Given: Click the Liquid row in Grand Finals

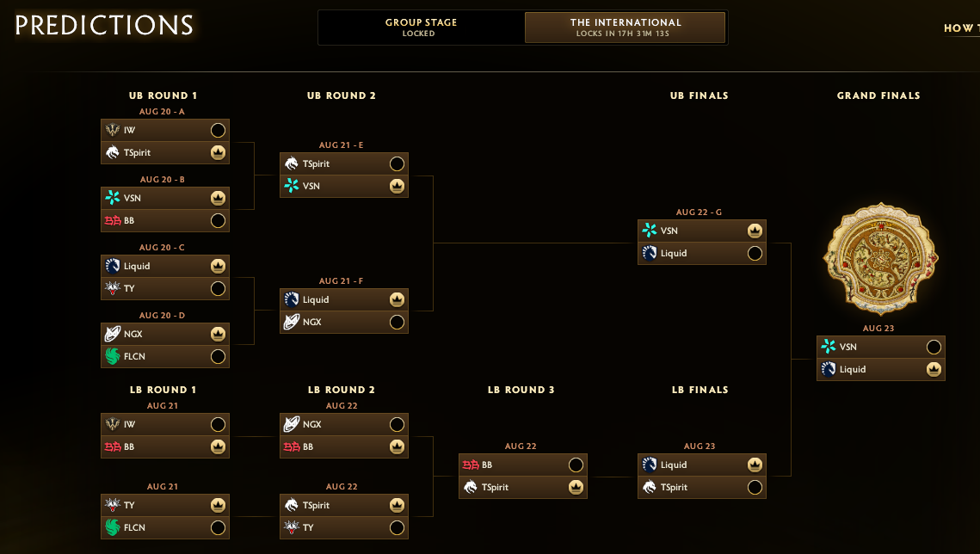Looking at the screenshot, I should (x=881, y=369).
